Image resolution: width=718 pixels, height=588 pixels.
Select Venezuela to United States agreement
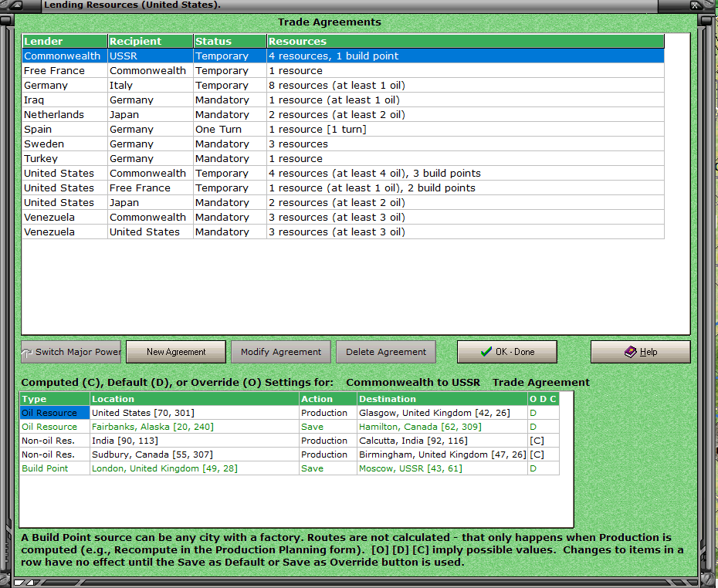(344, 231)
